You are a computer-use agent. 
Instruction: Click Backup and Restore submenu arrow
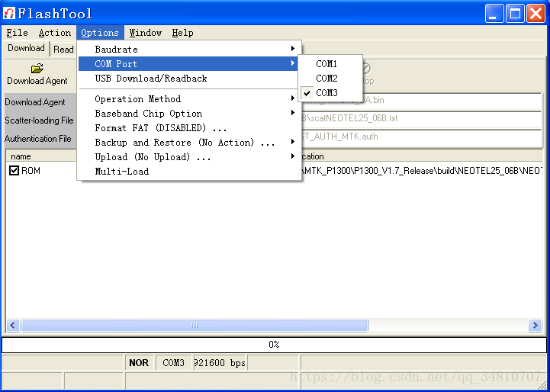click(292, 142)
